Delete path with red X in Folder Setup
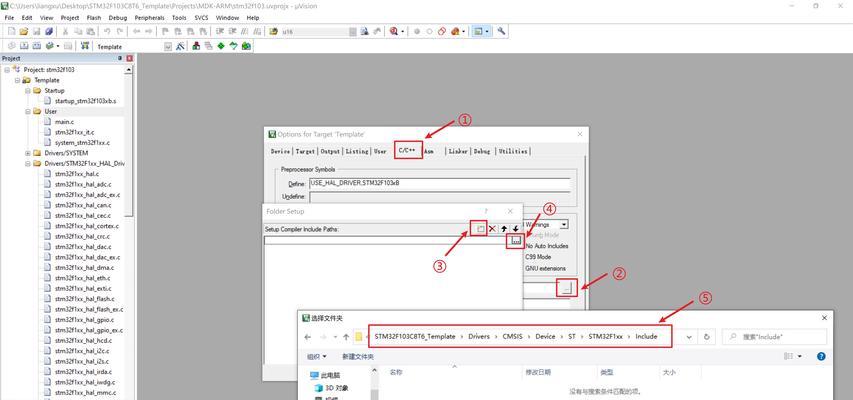This screenshot has width=853, height=400. 492,229
